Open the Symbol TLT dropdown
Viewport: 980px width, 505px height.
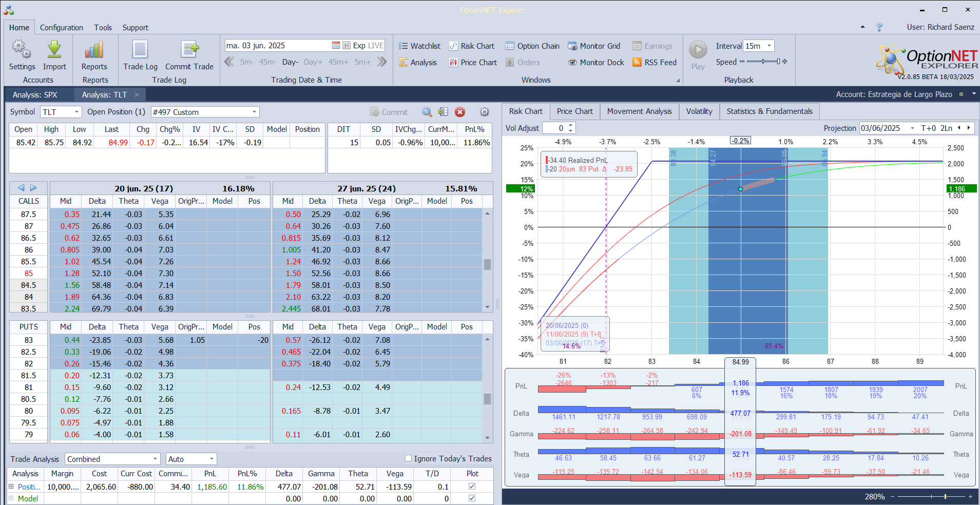[77, 112]
